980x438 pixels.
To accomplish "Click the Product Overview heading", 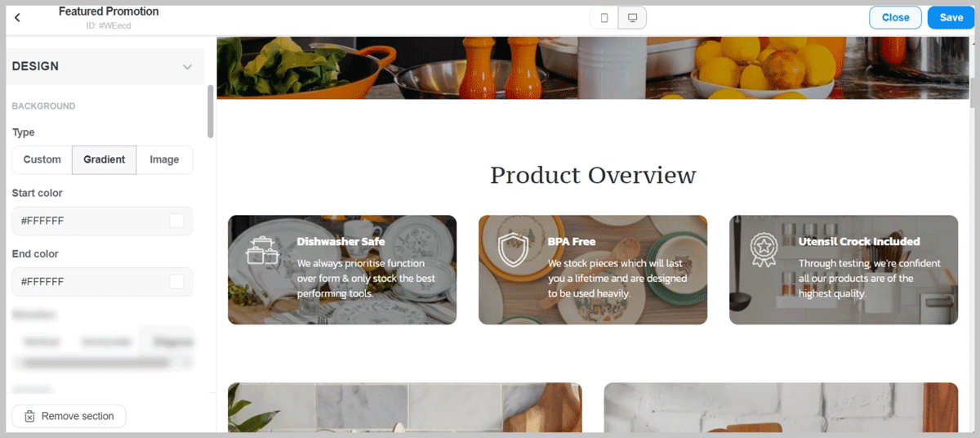I will [593, 175].
